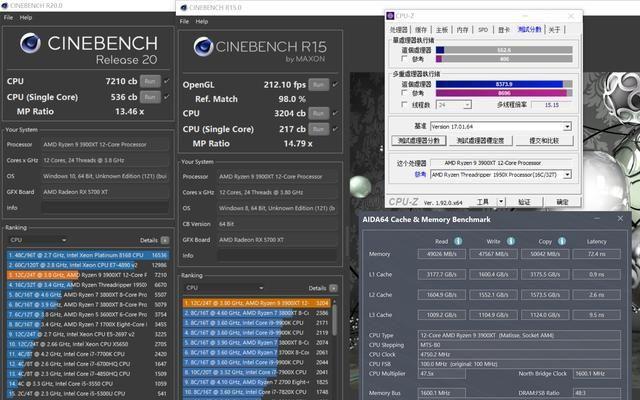Switch to the 缓存 tab in CPU-Z

point(421,29)
